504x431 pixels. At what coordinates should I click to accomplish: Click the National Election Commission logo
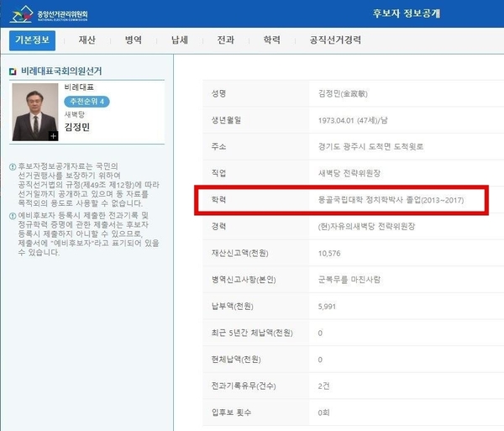(49, 14)
